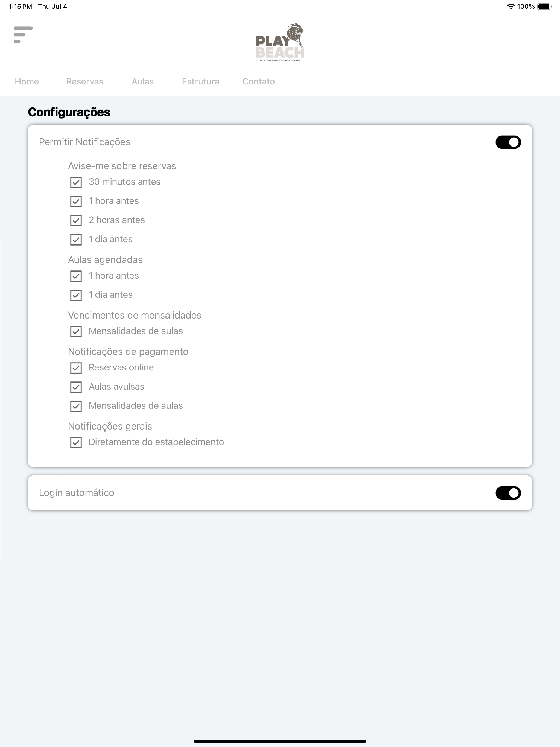Tap the battery status icon
The image size is (560, 747).
pyautogui.click(x=544, y=6)
